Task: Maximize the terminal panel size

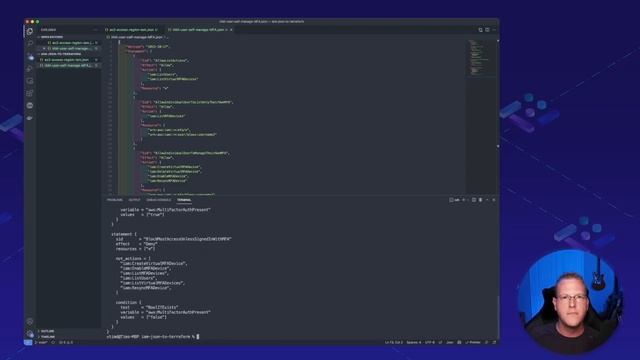Action: pyautogui.click(x=487, y=200)
